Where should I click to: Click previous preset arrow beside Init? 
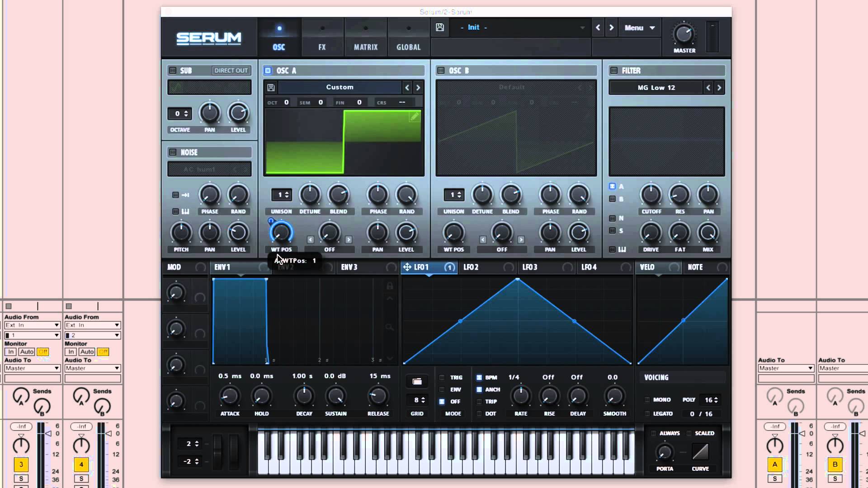point(598,28)
